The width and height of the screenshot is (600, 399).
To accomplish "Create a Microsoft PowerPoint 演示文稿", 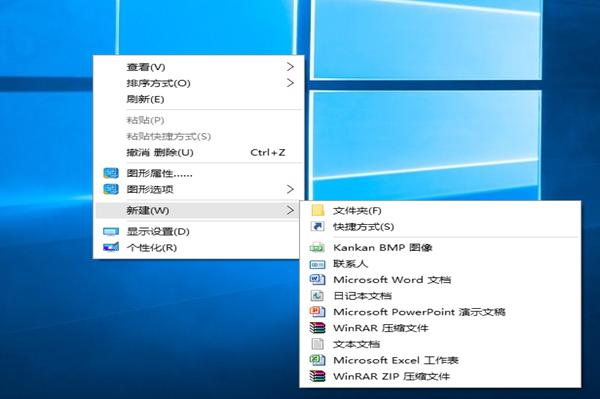I will (440, 312).
